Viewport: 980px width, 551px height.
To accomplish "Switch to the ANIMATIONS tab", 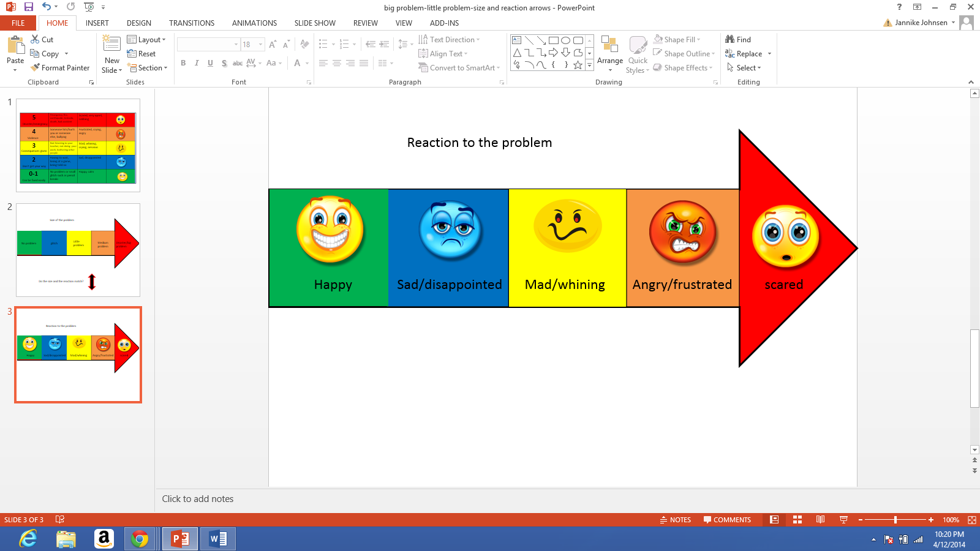I will tap(254, 23).
